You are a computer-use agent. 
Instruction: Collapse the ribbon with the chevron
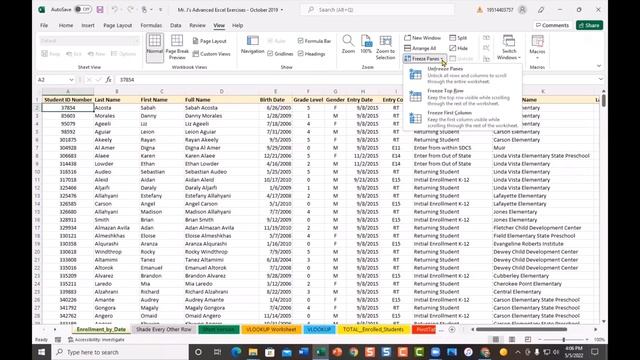(599, 66)
